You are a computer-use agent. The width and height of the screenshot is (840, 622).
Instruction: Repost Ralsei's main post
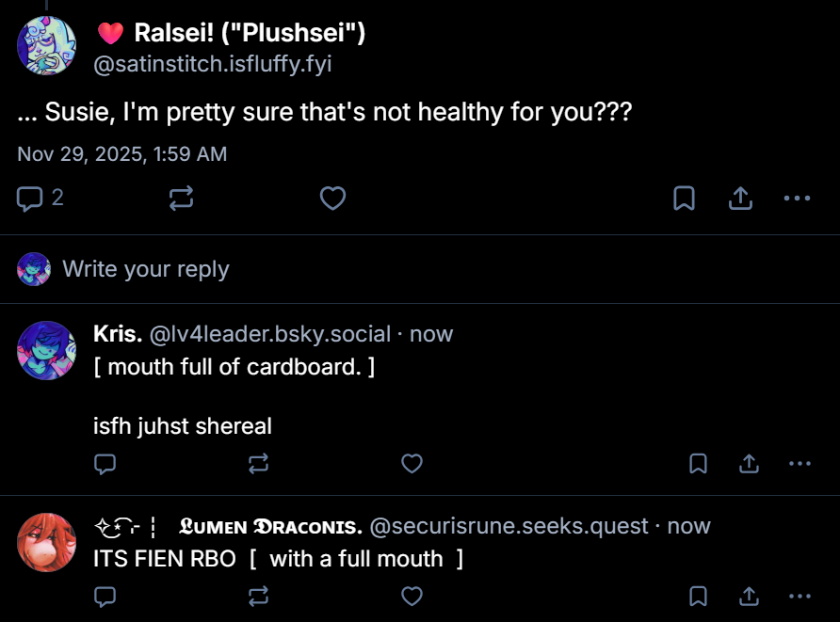tap(181, 198)
